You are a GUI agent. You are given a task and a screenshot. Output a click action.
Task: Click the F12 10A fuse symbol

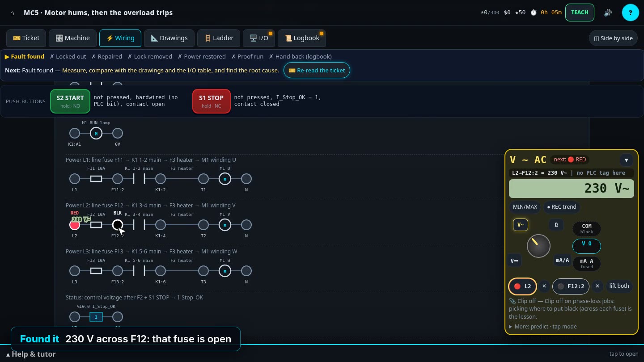pos(96,225)
